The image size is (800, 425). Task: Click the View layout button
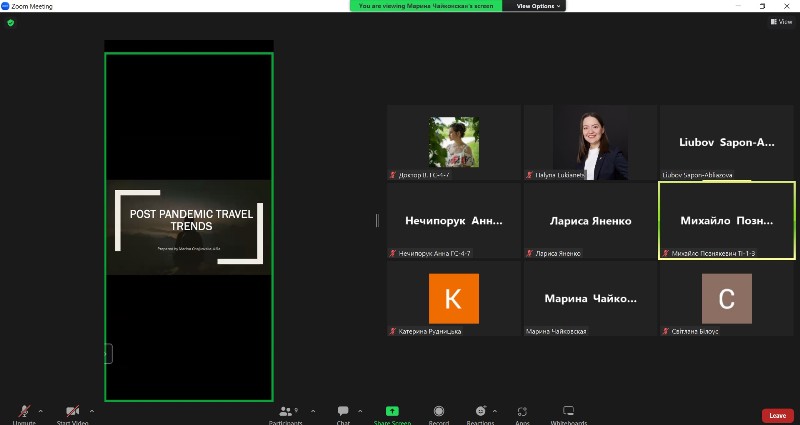[x=781, y=21]
